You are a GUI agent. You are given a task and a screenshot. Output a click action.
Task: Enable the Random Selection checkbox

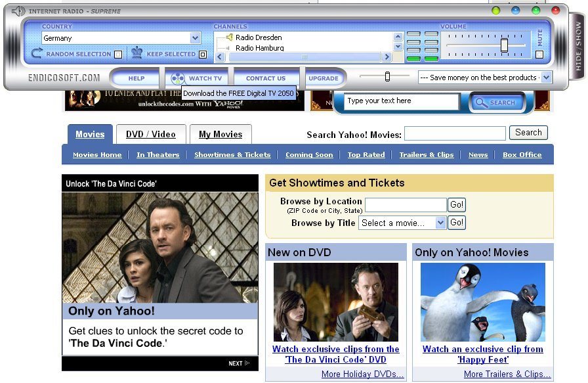118,53
